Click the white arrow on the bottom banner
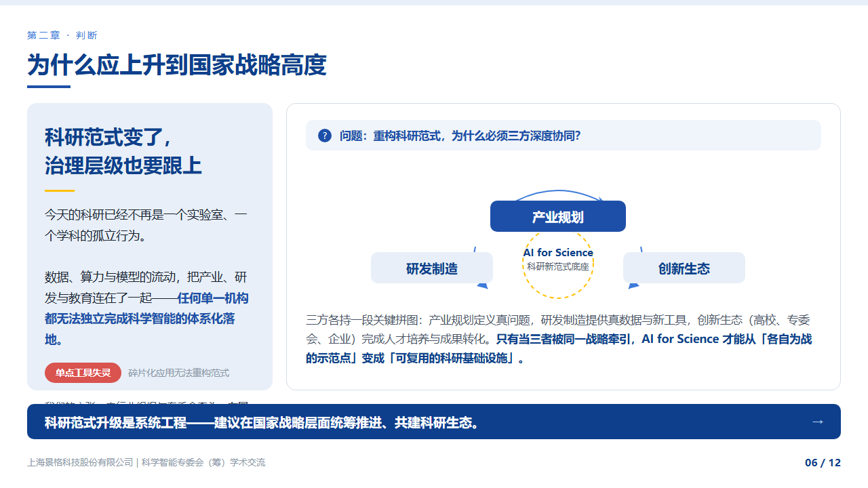 [x=817, y=422]
